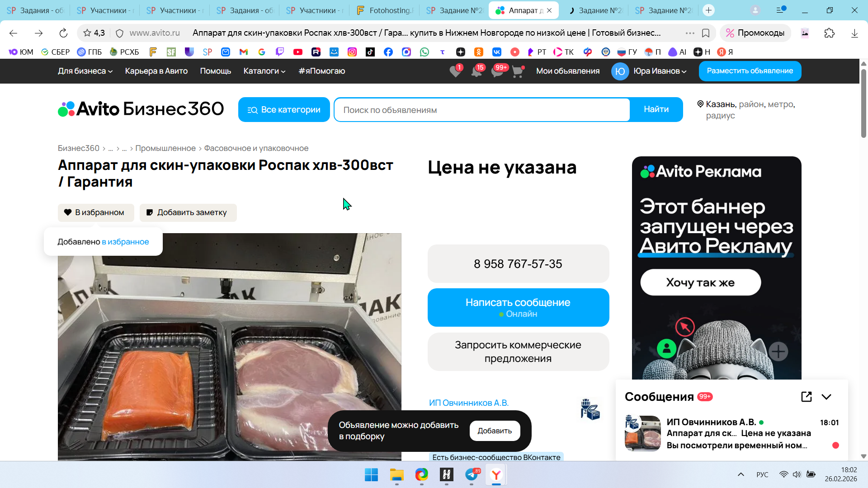Screen dimensions: 868x488
Task: Open notifications bell with 15 badge
Action: click(x=476, y=71)
